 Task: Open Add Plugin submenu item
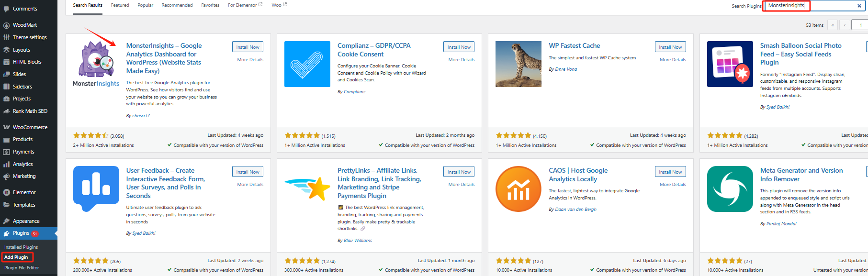[x=16, y=257]
